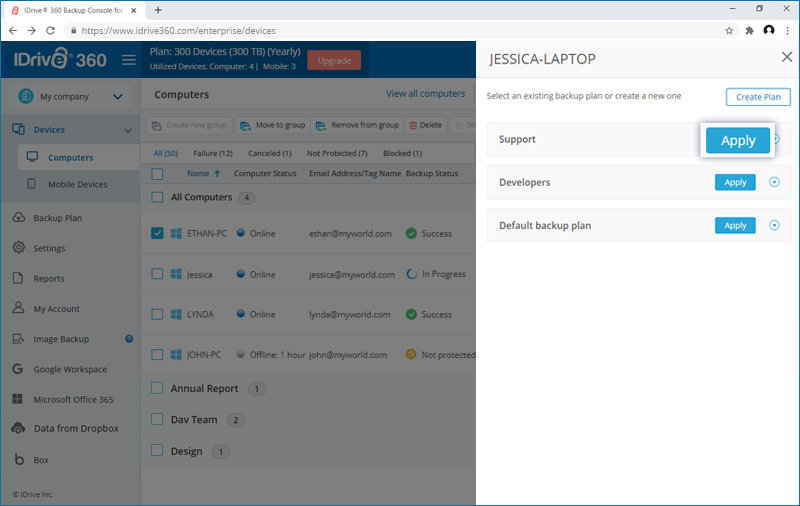800x506 pixels.
Task: Check the JOHN-PC row checkbox
Action: click(x=157, y=355)
